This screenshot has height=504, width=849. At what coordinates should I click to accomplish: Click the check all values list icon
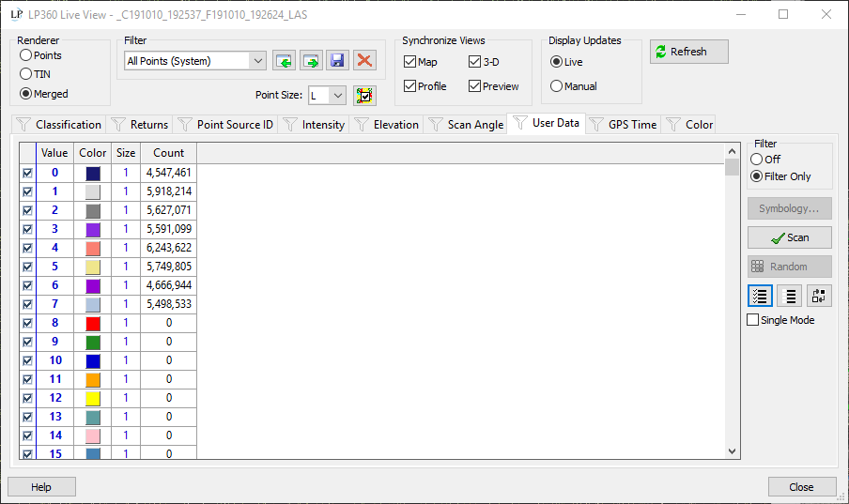760,297
